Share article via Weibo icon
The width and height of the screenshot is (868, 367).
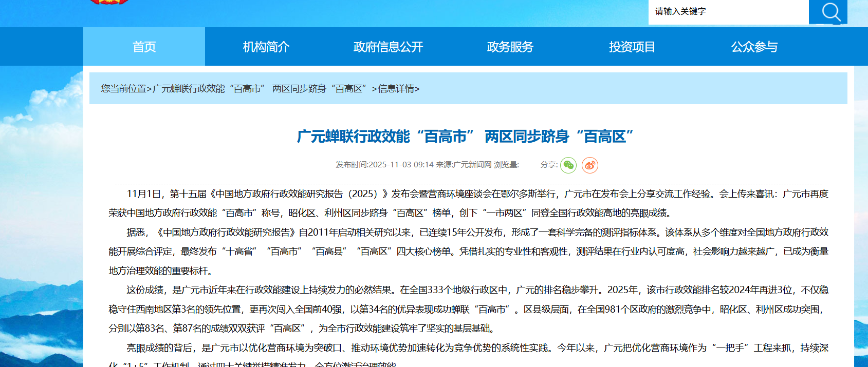589,165
